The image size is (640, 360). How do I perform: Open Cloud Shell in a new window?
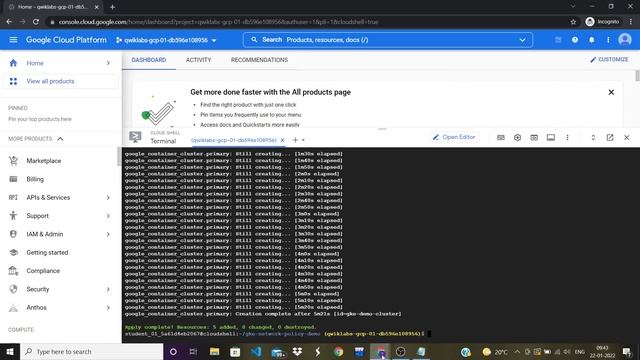click(x=610, y=138)
